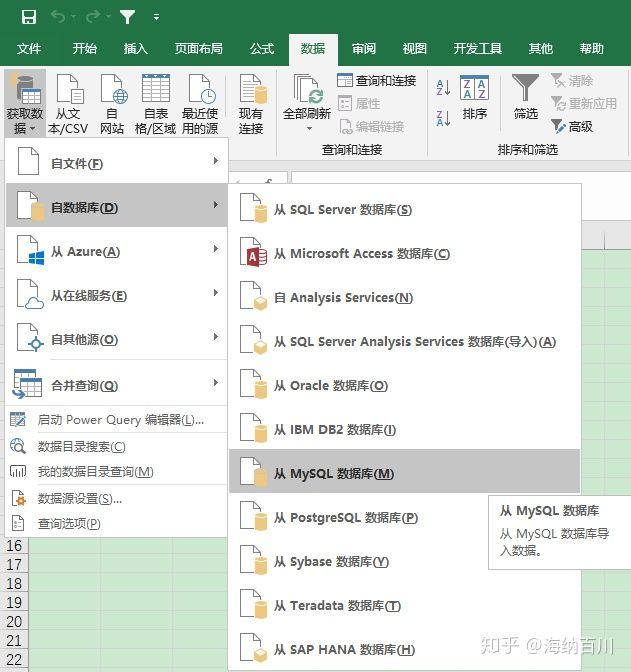Switch to the 页面布局 ribbon tab

pos(198,49)
